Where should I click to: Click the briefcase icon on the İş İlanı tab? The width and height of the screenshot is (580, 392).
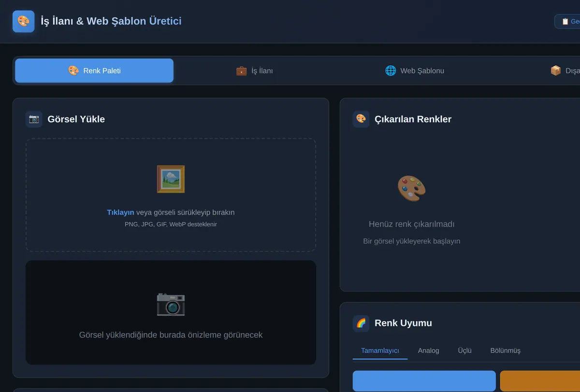pos(241,71)
